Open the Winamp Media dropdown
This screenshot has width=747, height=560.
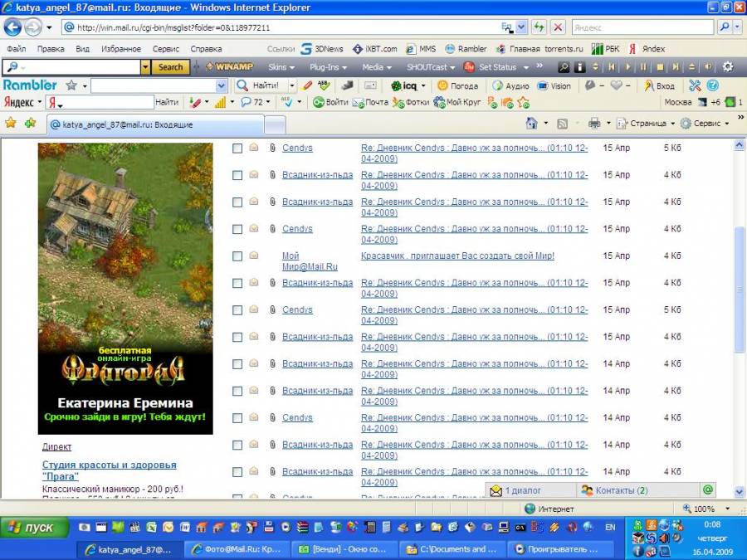pyautogui.click(x=377, y=67)
